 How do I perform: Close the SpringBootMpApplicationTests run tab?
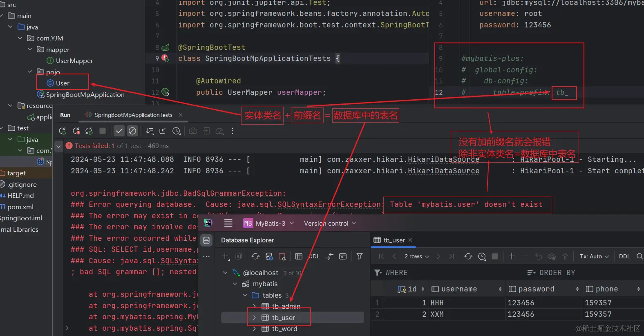tap(181, 115)
